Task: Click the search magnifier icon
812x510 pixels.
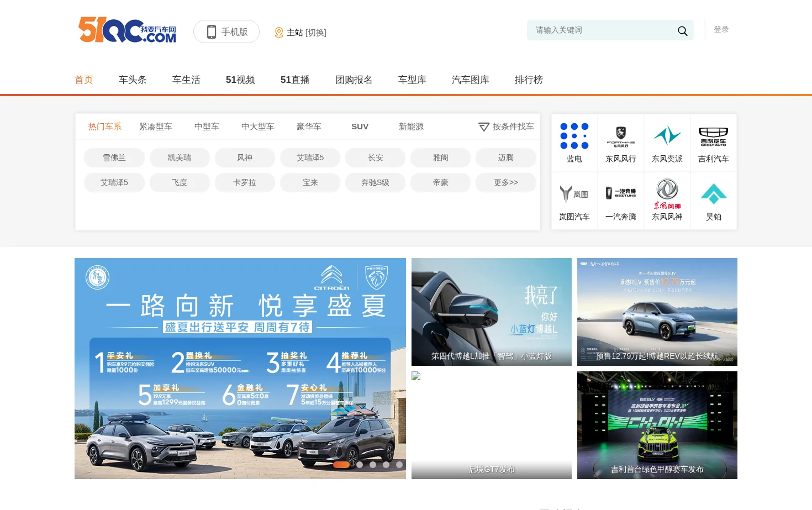Action: tap(682, 31)
